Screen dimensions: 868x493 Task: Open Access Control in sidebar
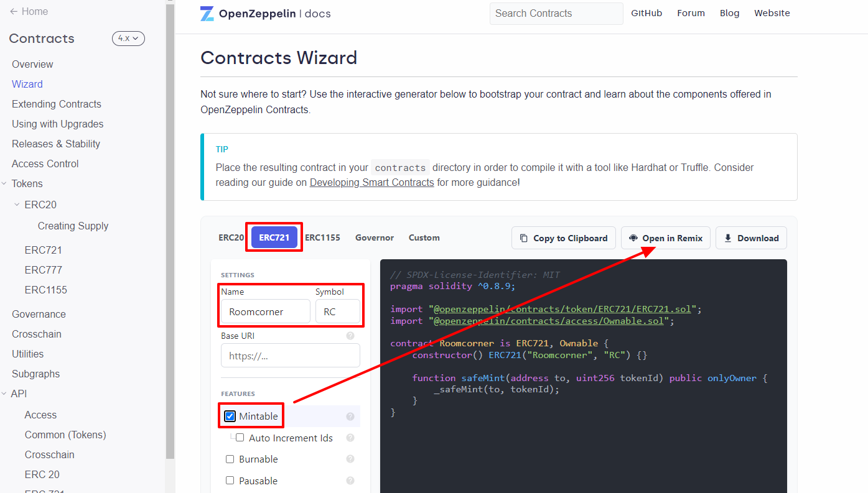(x=45, y=164)
